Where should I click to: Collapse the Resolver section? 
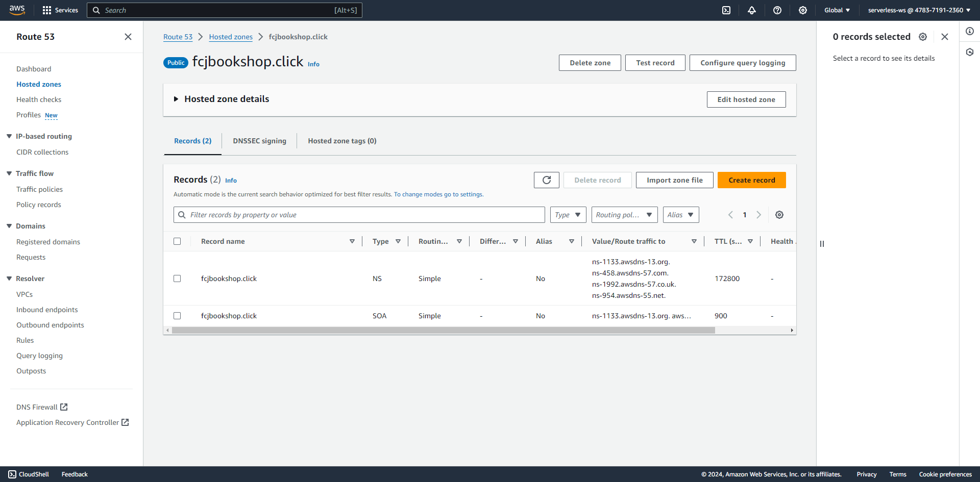click(x=9, y=278)
